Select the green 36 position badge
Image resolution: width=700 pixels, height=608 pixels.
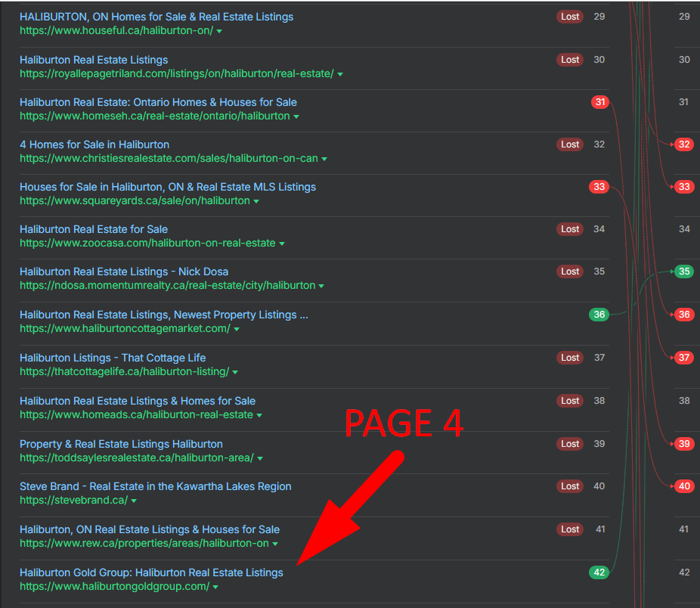tap(599, 315)
